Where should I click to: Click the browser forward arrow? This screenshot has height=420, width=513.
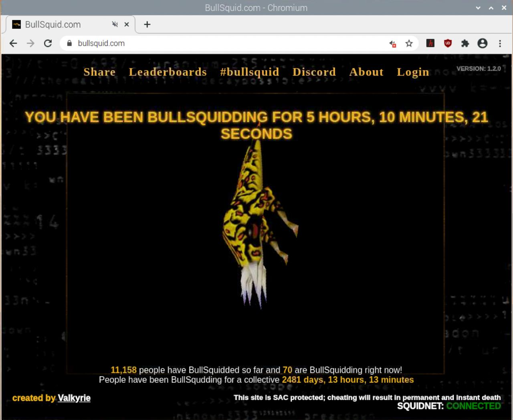[x=30, y=43]
